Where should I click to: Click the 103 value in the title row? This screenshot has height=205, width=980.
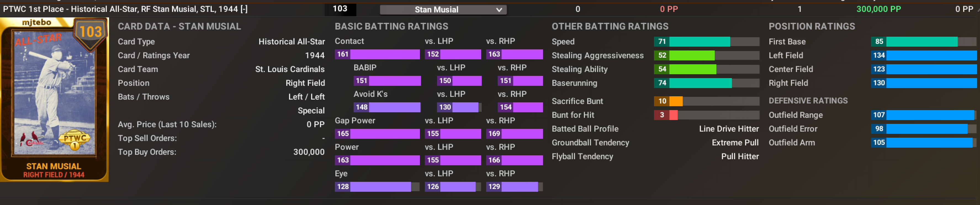[x=340, y=9]
